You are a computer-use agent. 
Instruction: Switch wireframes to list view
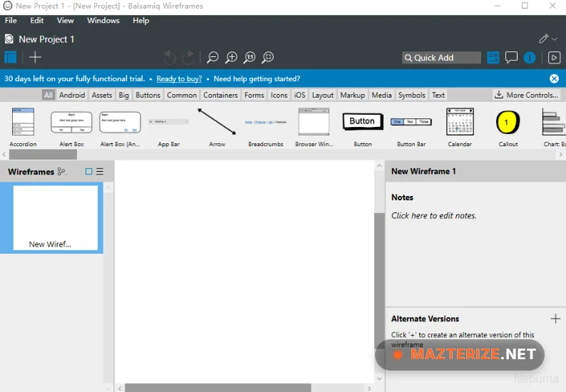point(100,172)
